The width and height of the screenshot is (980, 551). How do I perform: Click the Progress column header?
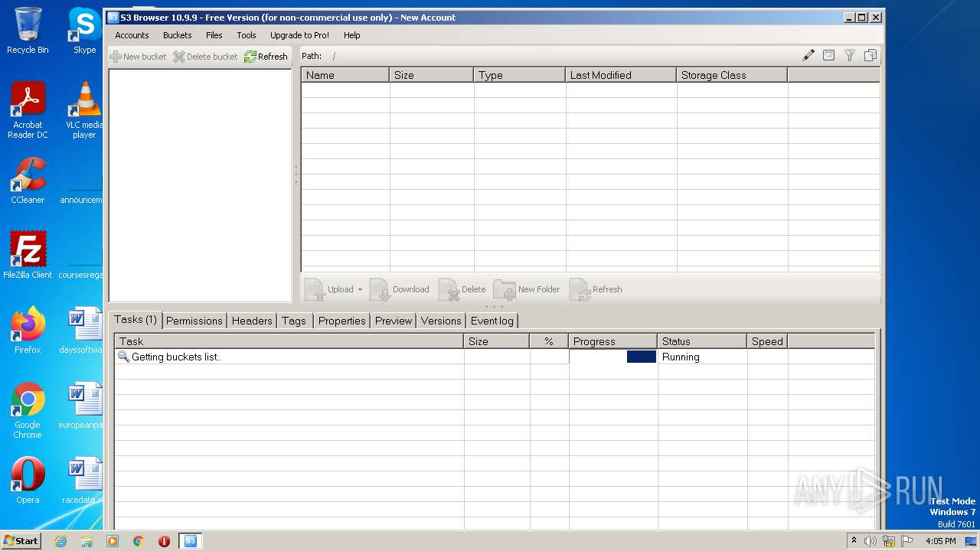click(613, 341)
